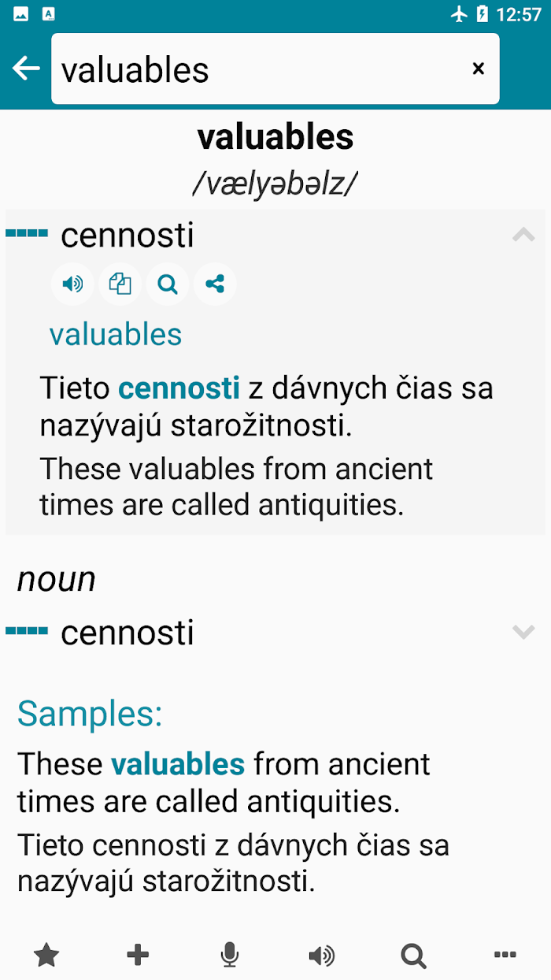551x980 pixels.
Task: Expand the noun cennosti entry
Action: pyautogui.click(x=523, y=632)
